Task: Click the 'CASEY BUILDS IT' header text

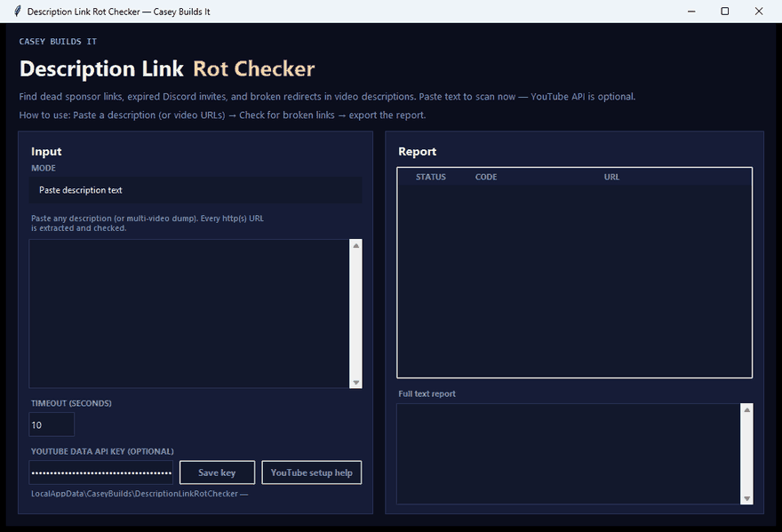Action: tap(58, 42)
